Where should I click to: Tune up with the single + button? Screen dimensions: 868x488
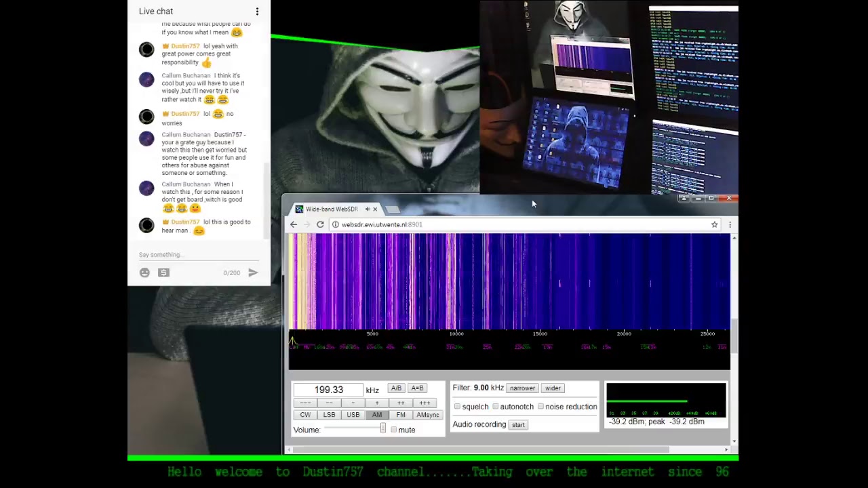click(x=377, y=403)
